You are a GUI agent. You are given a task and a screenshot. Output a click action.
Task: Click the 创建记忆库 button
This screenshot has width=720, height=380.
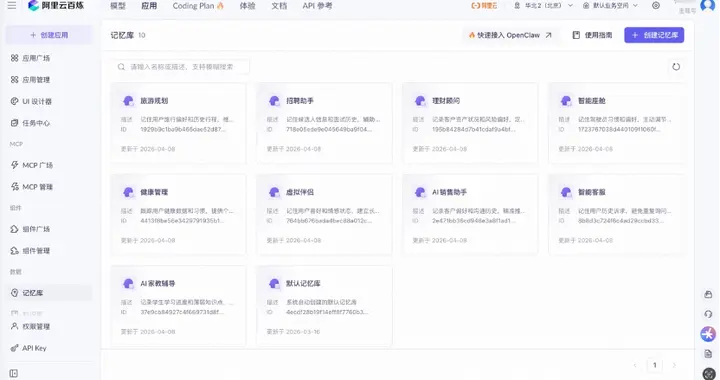pyautogui.click(x=654, y=35)
